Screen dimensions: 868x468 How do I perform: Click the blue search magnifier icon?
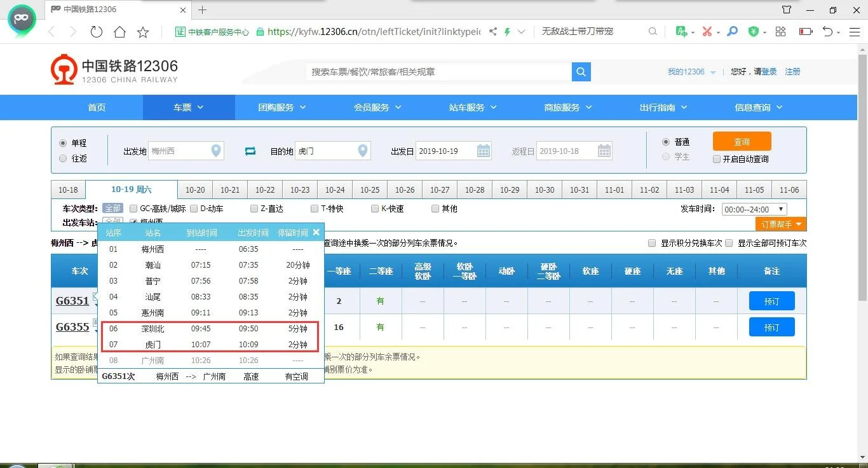point(580,72)
